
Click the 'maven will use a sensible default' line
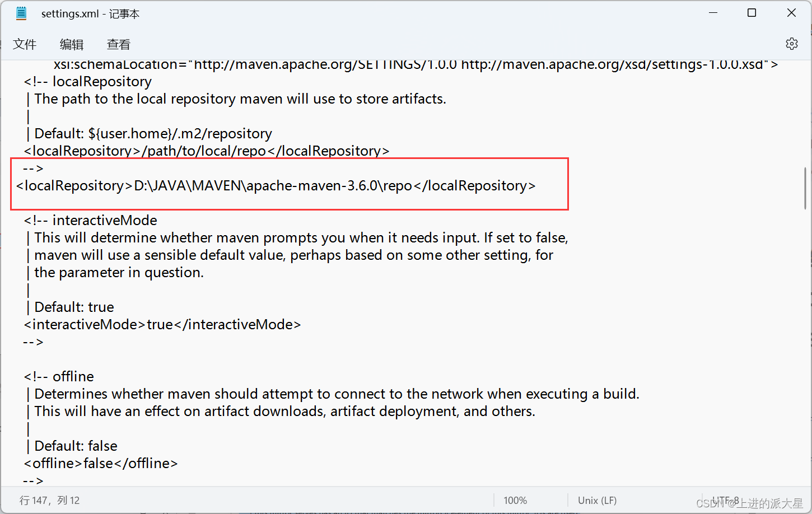pos(289,255)
